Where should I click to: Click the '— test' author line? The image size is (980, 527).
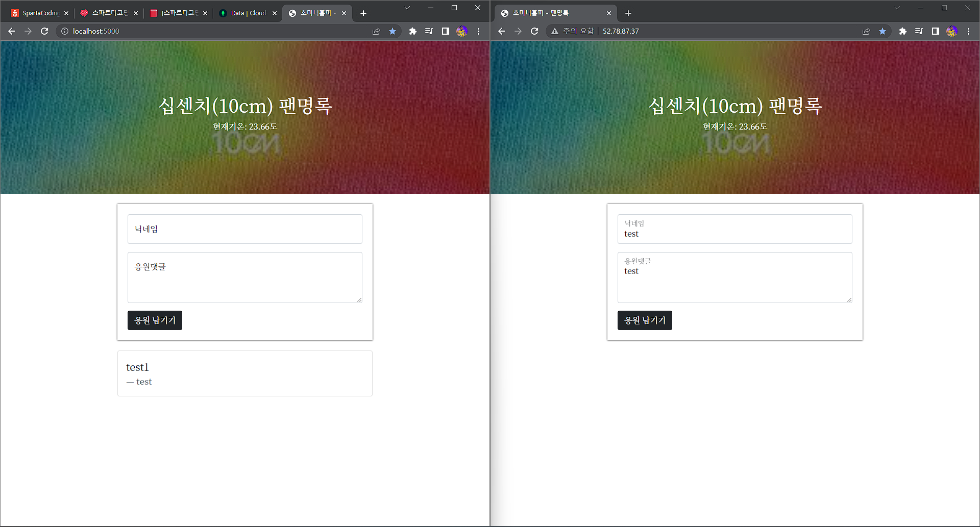click(139, 382)
